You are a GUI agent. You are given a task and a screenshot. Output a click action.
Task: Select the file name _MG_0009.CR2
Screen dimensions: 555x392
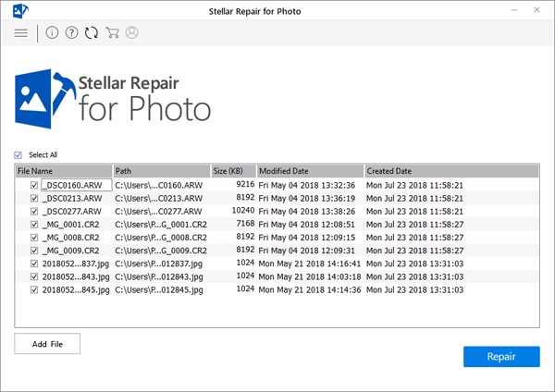71,251
